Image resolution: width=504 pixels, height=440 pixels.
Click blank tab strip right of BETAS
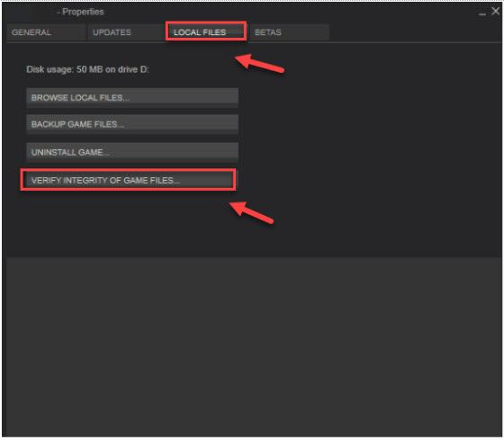click(x=415, y=32)
